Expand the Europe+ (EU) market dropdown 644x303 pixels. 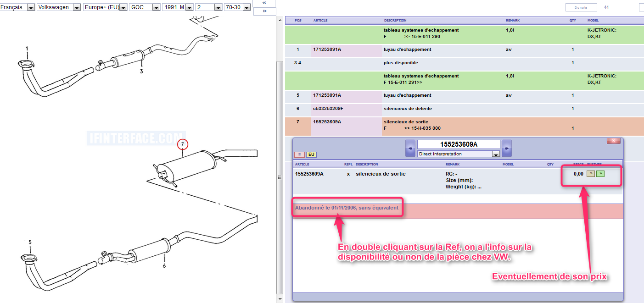coord(123,7)
